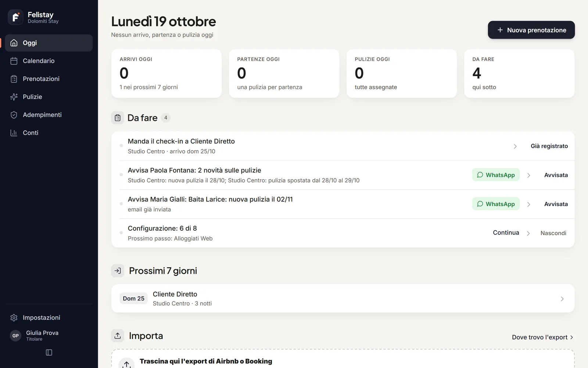Click the Adempimenti shield icon
This screenshot has height=368, width=588.
pyautogui.click(x=14, y=115)
